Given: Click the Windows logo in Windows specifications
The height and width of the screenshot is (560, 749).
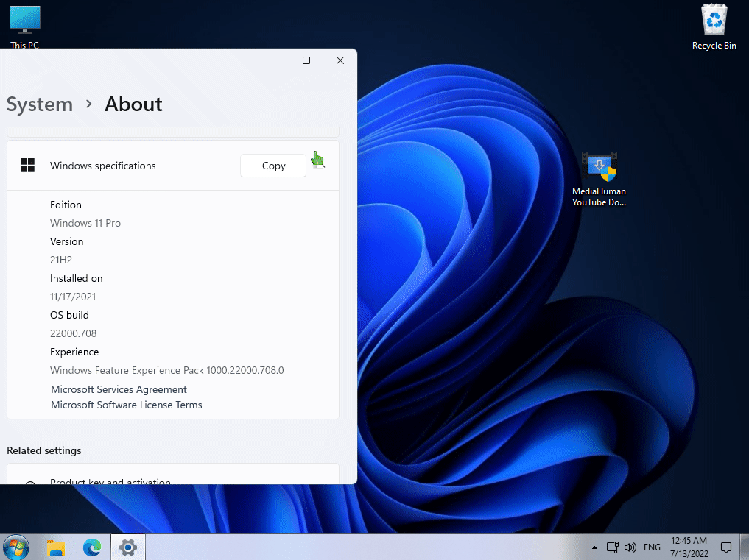Looking at the screenshot, I should point(28,165).
